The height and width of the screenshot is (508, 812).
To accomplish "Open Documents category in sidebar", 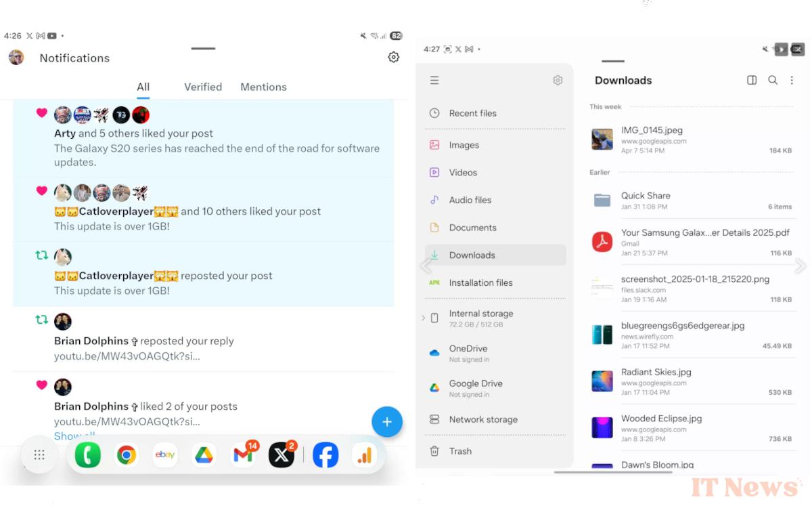I will click(495, 228).
